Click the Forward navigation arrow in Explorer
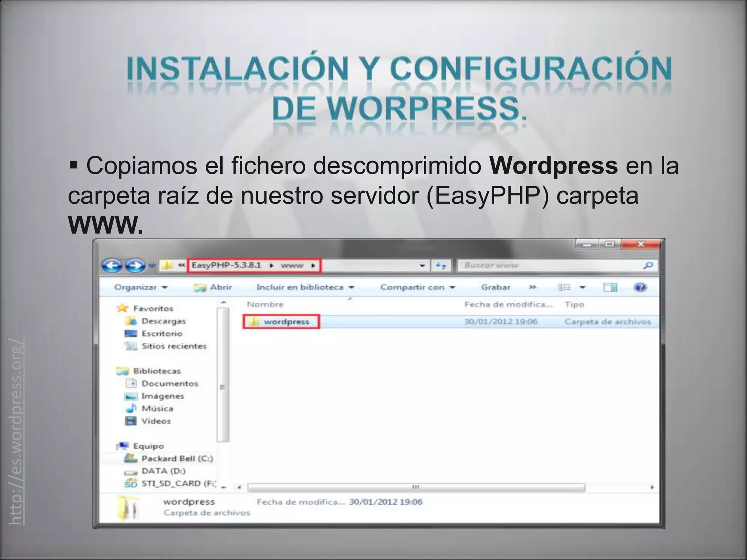This screenshot has width=747, height=560. [x=135, y=266]
